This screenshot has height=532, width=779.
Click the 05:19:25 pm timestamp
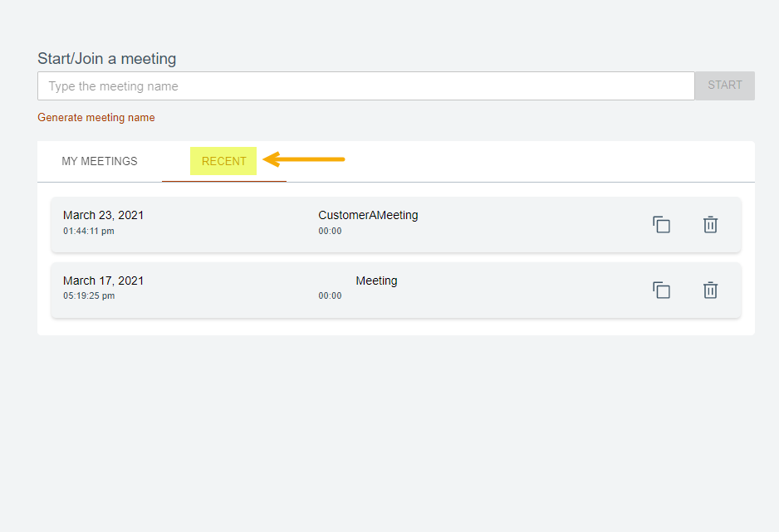(89, 296)
